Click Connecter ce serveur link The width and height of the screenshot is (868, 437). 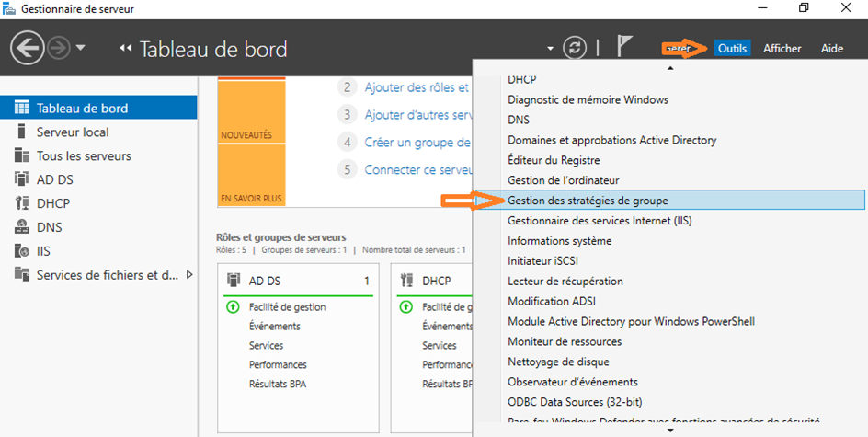[417, 169]
